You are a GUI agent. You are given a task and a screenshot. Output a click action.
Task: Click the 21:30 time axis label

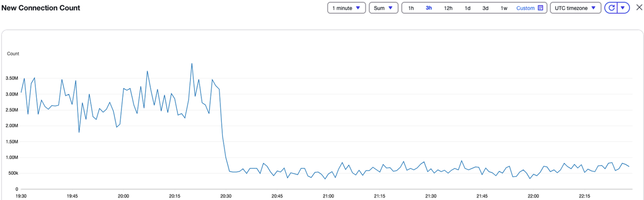coord(431,196)
